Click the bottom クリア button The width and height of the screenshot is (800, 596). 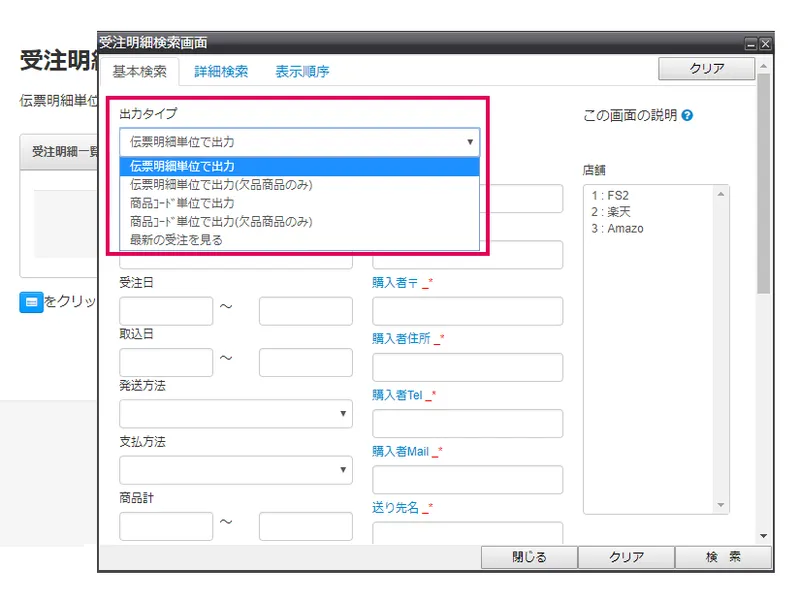click(626, 557)
